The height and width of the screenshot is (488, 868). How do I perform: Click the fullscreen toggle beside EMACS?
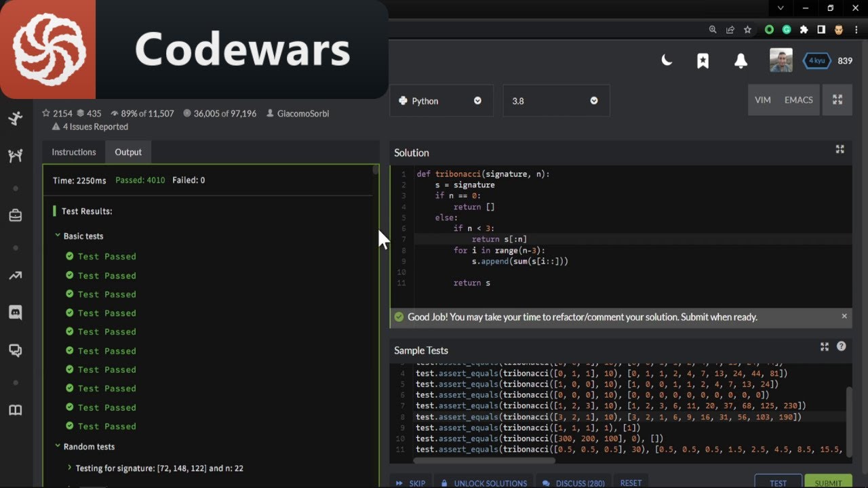[837, 100]
